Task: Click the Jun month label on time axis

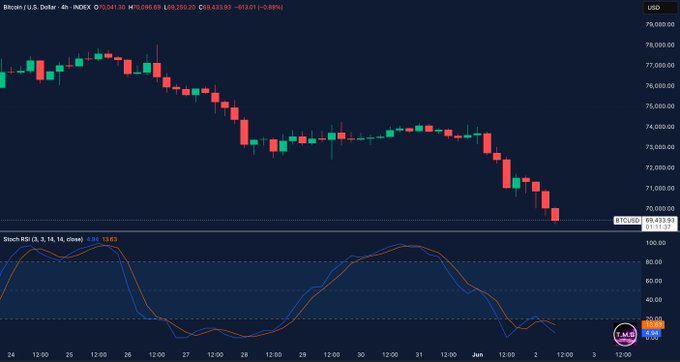Action: coord(477,355)
